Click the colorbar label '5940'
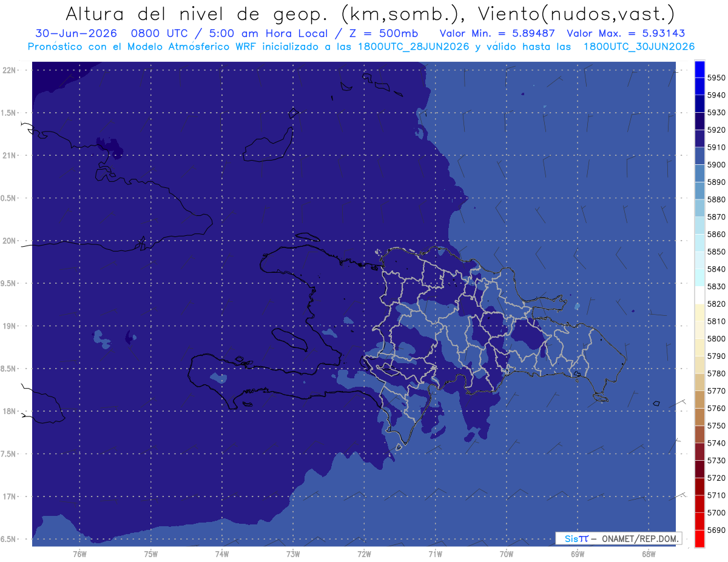Screen dimensions: 728x562 [716, 95]
